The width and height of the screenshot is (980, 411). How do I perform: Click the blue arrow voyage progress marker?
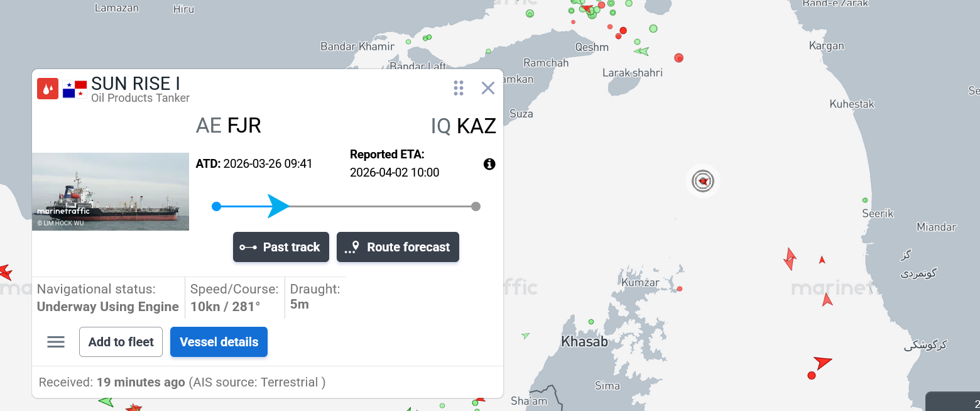click(x=278, y=206)
